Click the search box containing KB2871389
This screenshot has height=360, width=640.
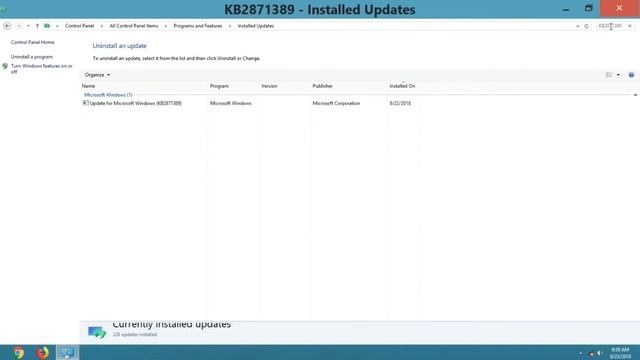[610, 26]
